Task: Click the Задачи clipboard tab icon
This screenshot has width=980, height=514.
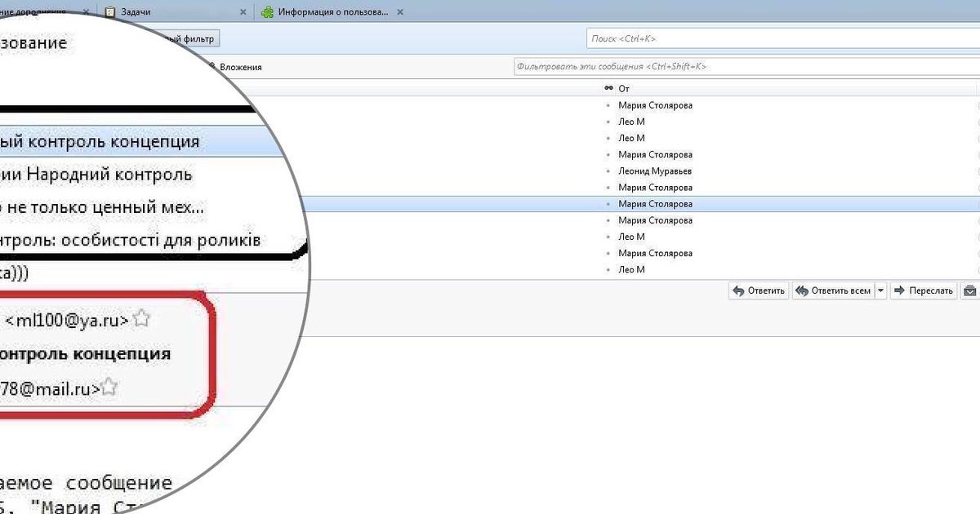Action: 110,12
